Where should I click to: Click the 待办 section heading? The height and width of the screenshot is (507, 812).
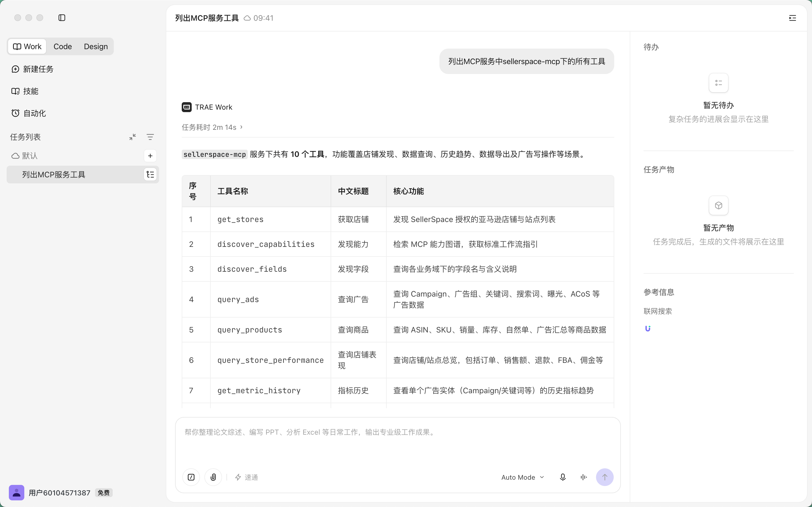(651, 47)
